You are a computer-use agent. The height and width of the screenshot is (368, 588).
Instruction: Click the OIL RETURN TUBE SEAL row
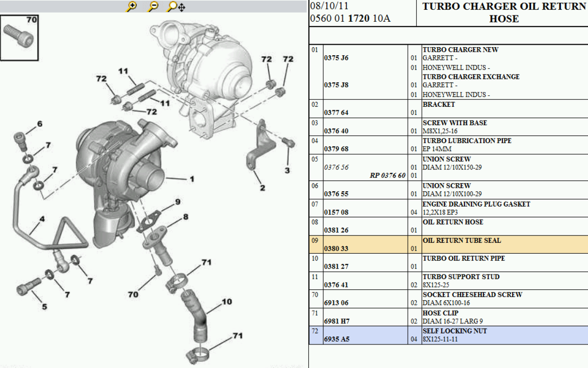tap(448, 245)
